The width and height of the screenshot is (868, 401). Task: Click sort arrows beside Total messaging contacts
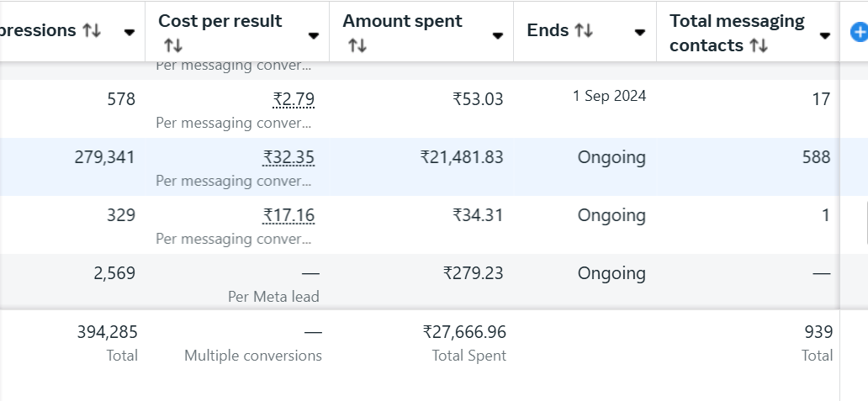[x=759, y=45]
